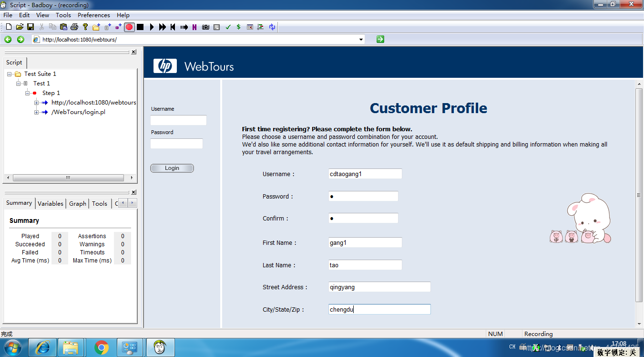644x357 pixels.
Task: Select the Script tab
Action: tap(14, 63)
